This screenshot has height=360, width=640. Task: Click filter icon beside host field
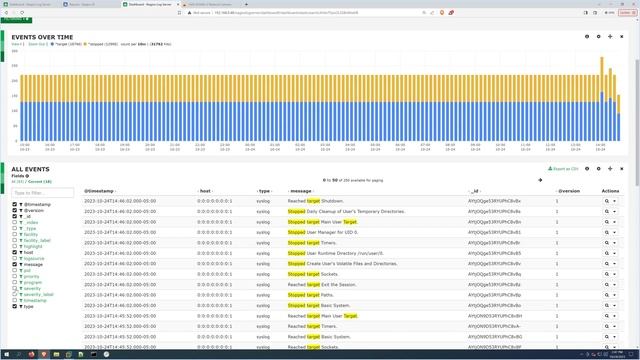pos(21,253)
